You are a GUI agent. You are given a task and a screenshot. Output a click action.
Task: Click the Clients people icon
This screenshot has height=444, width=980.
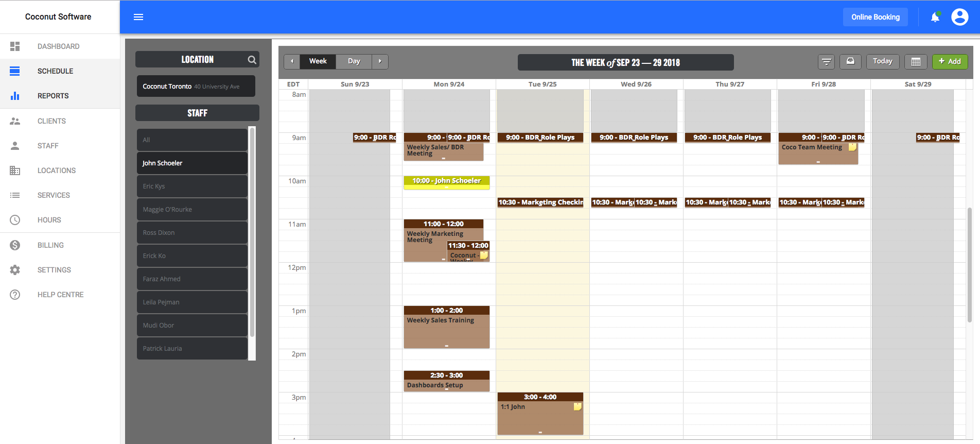(x=15, y=121)
